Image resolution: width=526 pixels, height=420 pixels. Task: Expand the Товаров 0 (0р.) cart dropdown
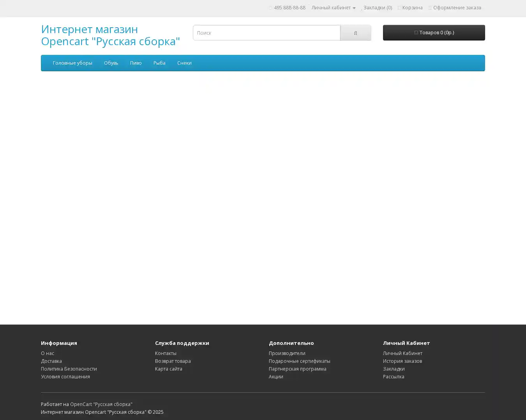click(434, 33)
